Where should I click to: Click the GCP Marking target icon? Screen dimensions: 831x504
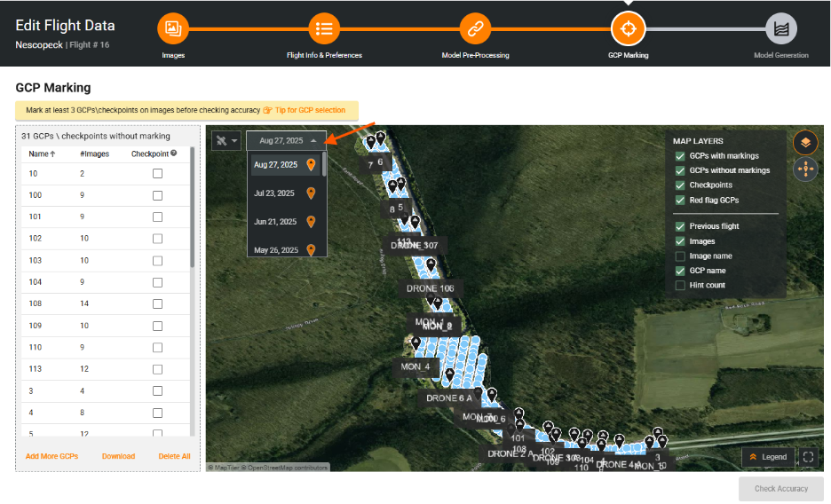pos(628,28)
